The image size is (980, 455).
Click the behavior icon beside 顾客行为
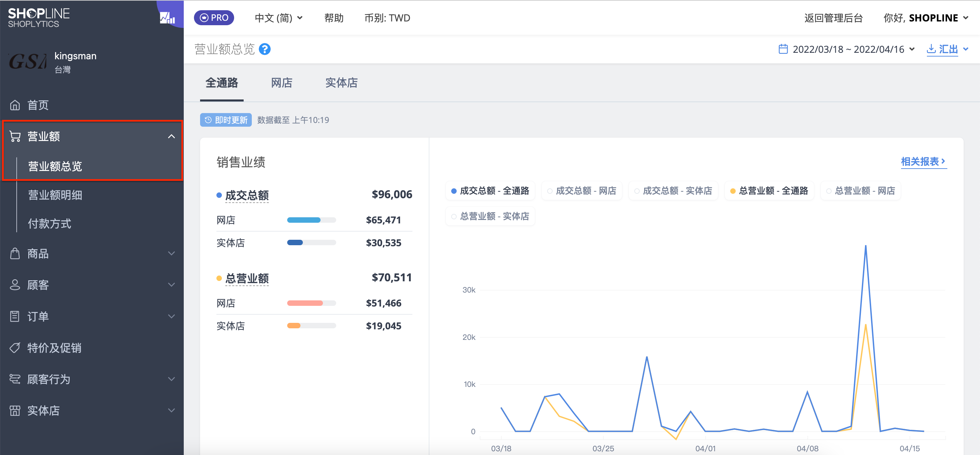[x=15, y=379]
